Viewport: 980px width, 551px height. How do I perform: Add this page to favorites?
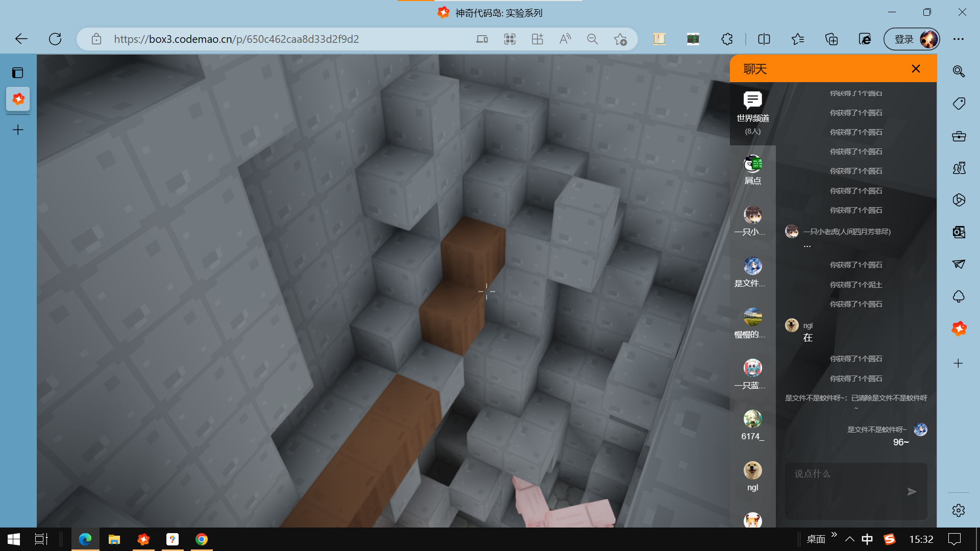(x=620, y=39)
